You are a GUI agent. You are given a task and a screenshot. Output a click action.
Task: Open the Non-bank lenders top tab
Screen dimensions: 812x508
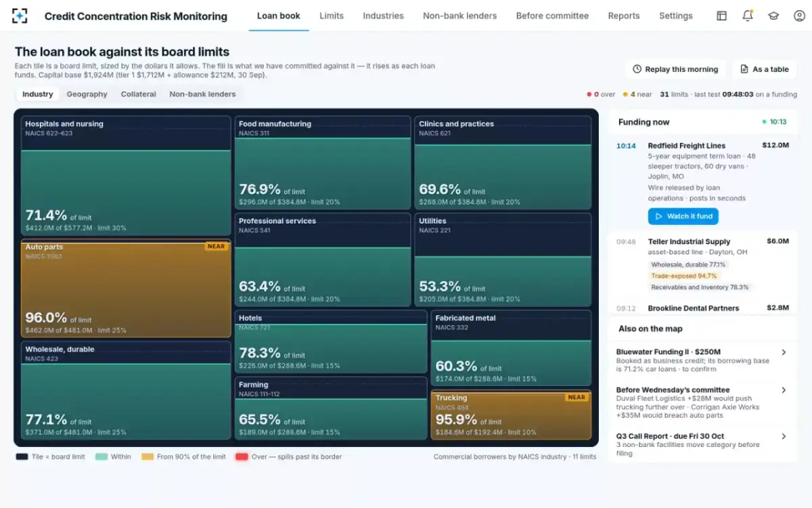coord(460,16)
